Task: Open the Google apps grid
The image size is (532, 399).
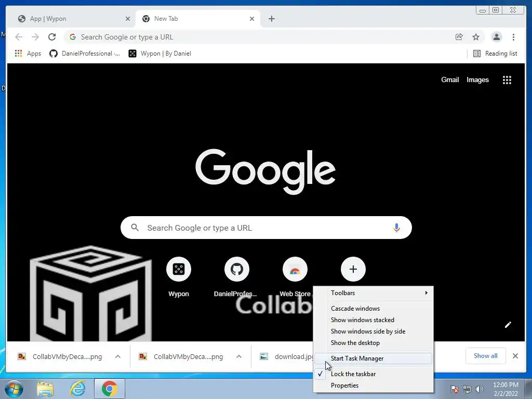Action: [x=507, y=80]
